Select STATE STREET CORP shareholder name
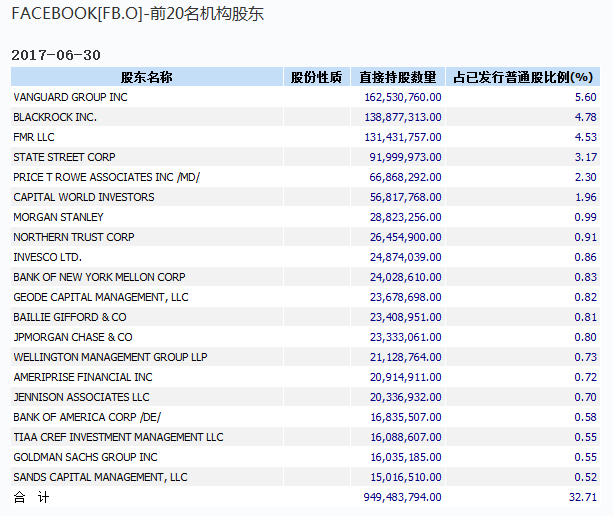 pos(65,157)
